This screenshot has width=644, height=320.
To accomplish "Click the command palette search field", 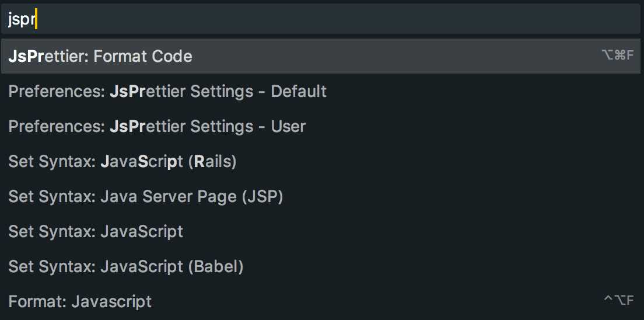I will pyautogui.click(x=321, y=20).
